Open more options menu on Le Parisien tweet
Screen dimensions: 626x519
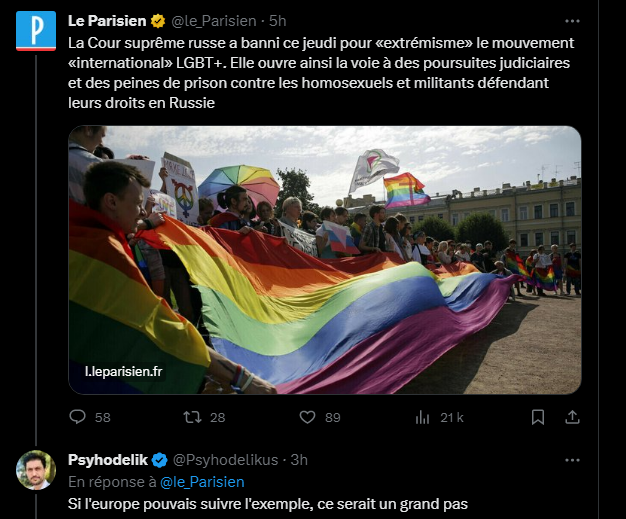[572, 21]
